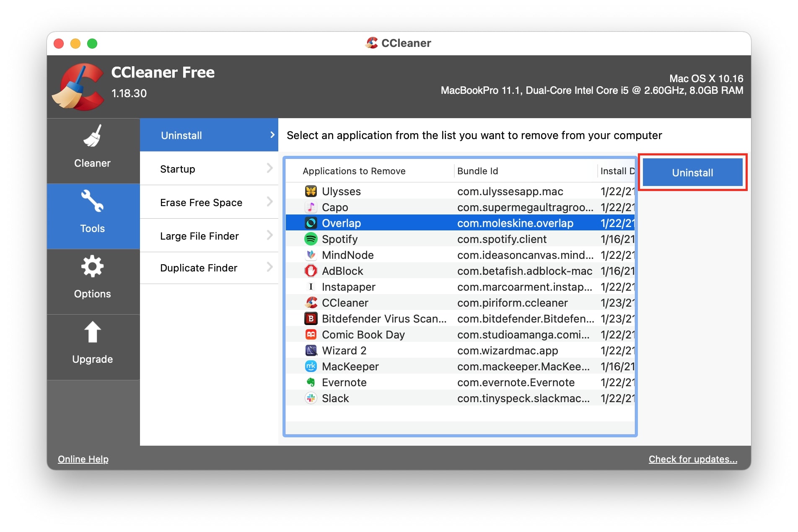This screenshot has width=798, height=532.
Task: Expand the Uninstall chevron arrow
Action: [x=272, y=135]
